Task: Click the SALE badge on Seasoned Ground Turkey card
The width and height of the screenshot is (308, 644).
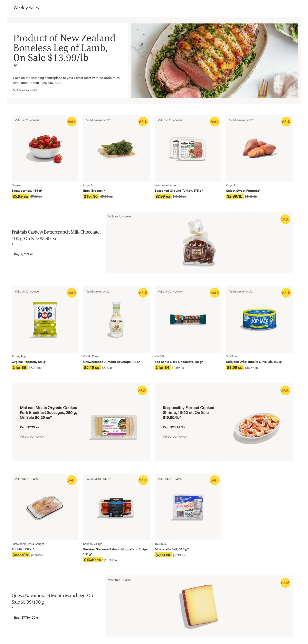Action: pyautogui.click(x=215, y=122)
